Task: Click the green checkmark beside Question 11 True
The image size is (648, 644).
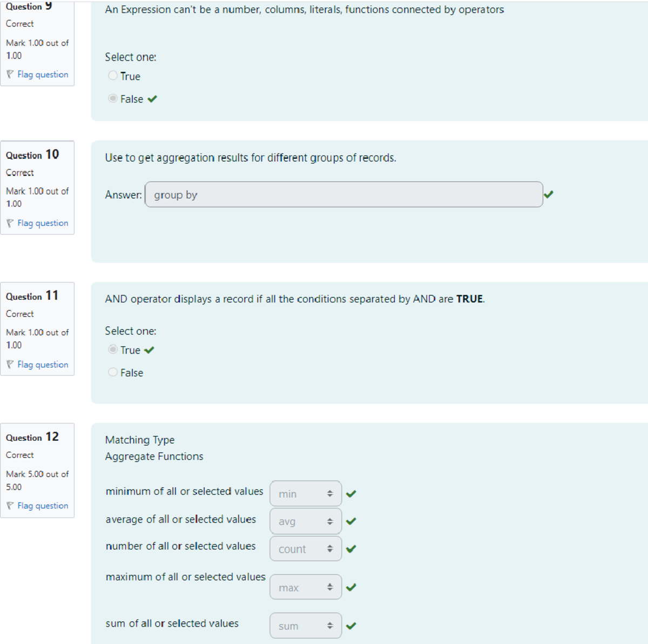Action: pos(149,350)
